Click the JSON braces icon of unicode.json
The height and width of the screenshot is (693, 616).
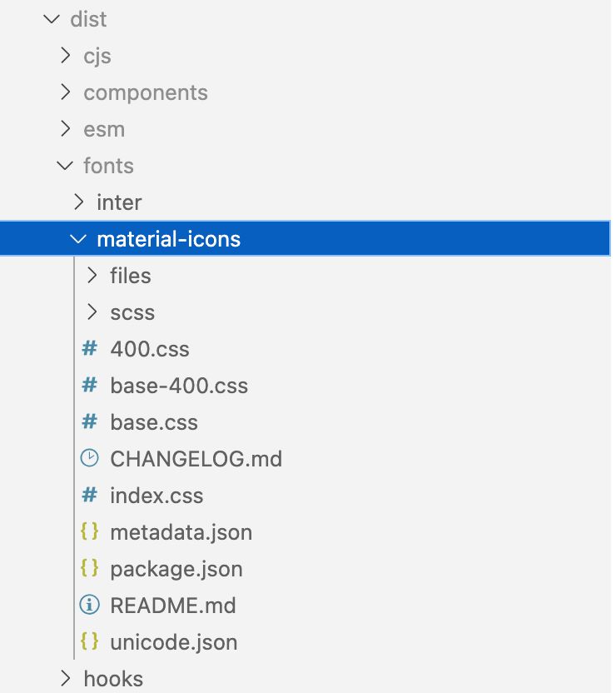click(x=90, y=641)
